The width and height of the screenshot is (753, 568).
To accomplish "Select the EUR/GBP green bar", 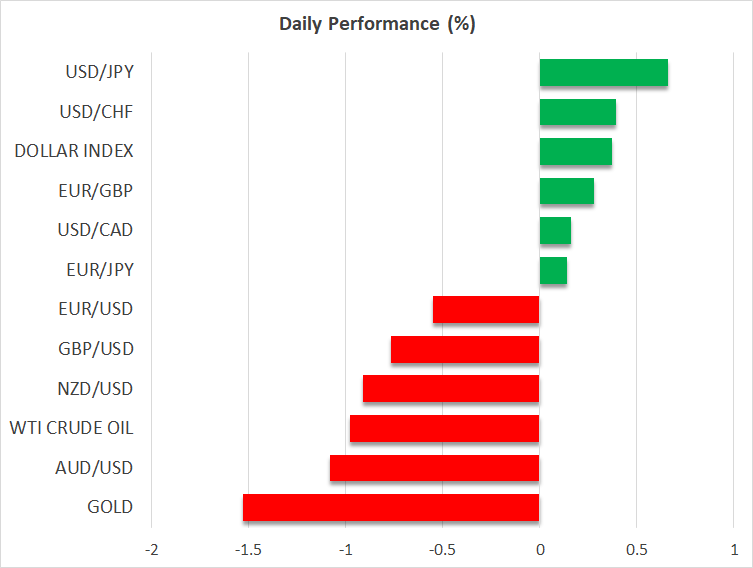I will pyautogui.click(x=566, y=191).
